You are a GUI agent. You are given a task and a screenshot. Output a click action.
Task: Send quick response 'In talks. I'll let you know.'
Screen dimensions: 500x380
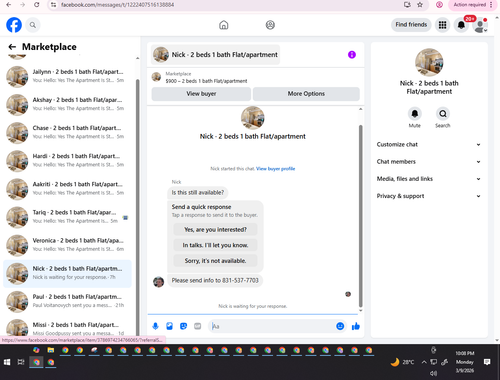coord(215,245)
